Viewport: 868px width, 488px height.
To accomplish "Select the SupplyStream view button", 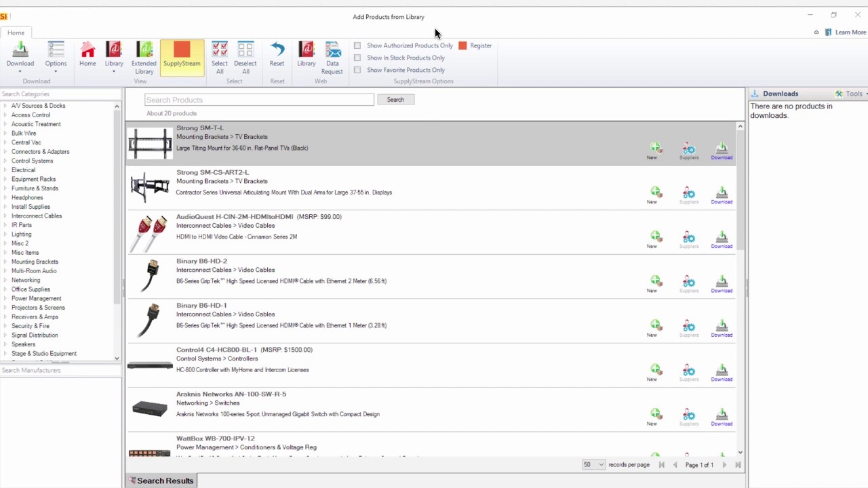I will pos(182,57).
